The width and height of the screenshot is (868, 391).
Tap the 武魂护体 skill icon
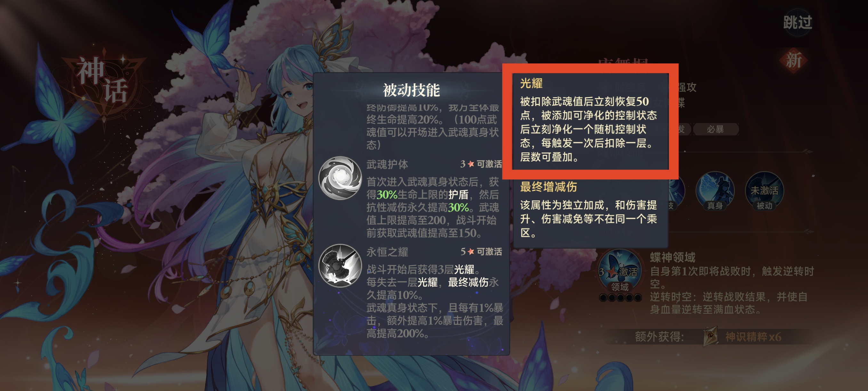coord(340,178)
